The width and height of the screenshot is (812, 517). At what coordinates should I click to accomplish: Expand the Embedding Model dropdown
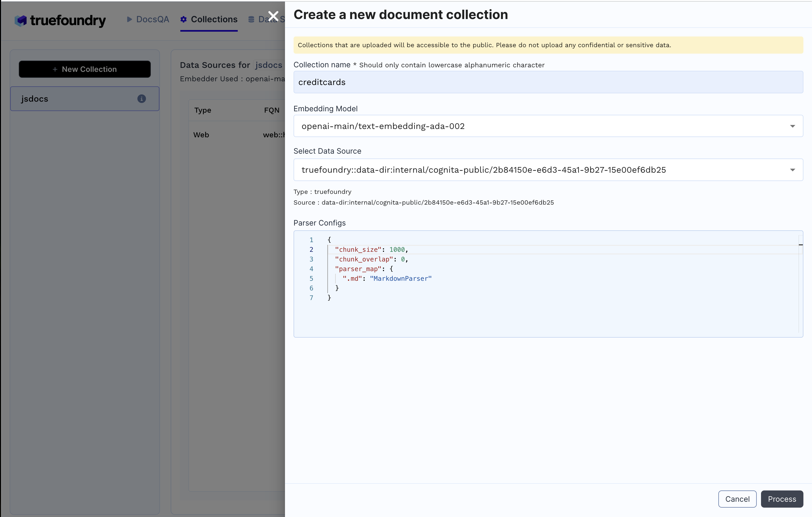point(793,126)
